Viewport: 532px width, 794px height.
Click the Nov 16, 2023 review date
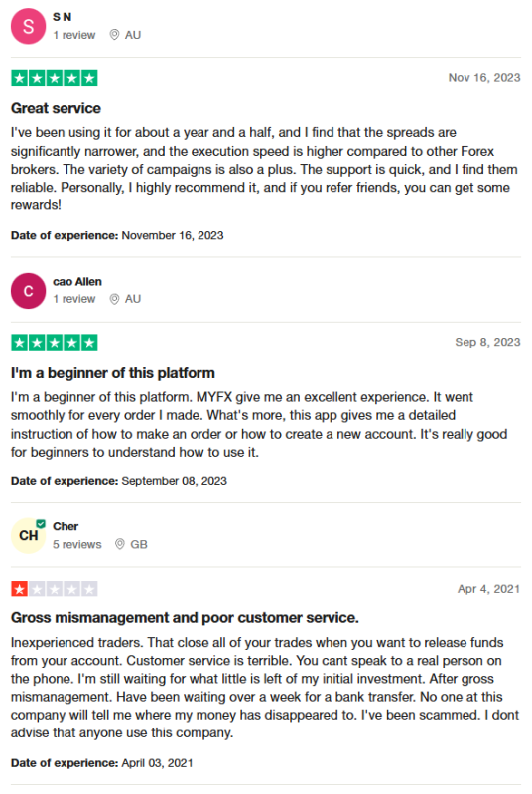click(484, 78)
